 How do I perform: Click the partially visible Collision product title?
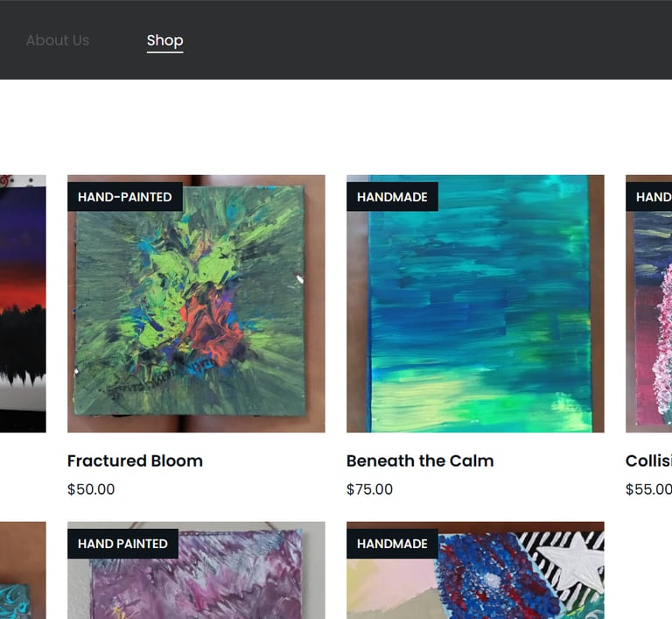click(649, 461)
